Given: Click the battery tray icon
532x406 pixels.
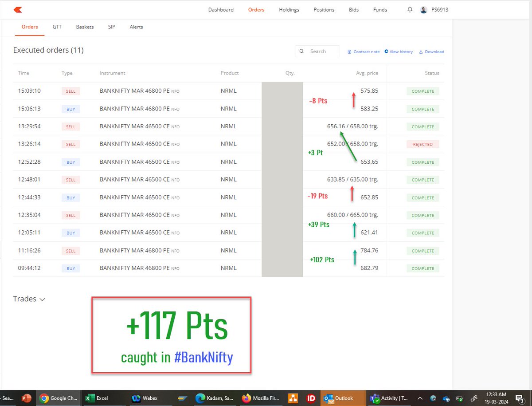Looking at the screenshot, I should point(460,398).
